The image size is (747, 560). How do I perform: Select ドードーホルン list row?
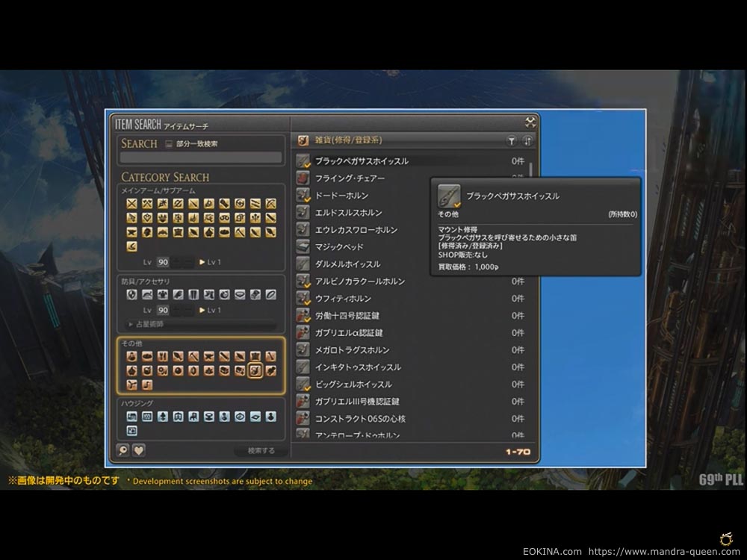point(411,196)
